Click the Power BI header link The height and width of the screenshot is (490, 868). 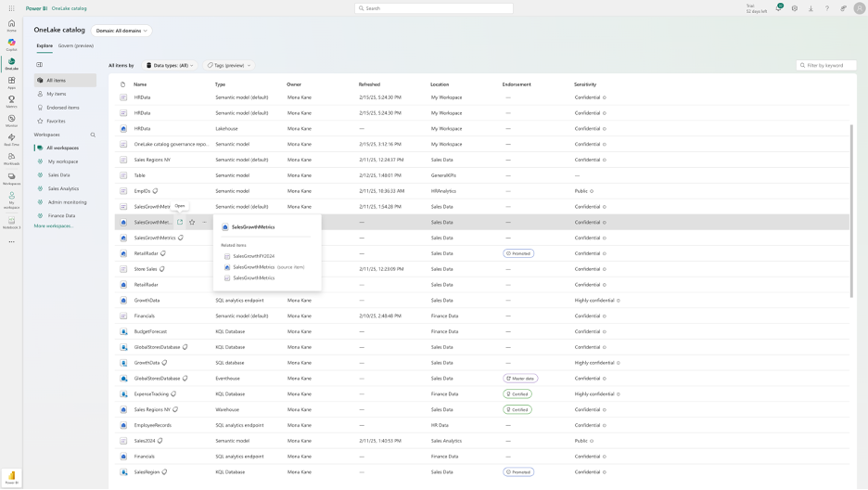coord(36,8)
